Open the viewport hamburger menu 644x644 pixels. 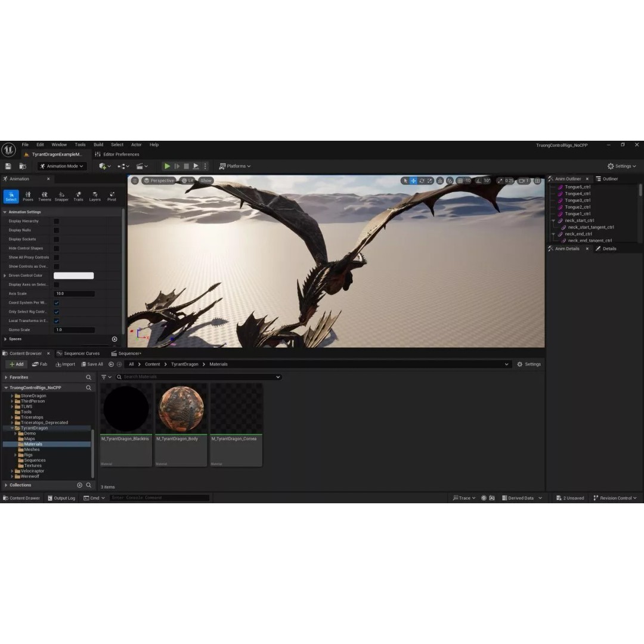(135, 181)
